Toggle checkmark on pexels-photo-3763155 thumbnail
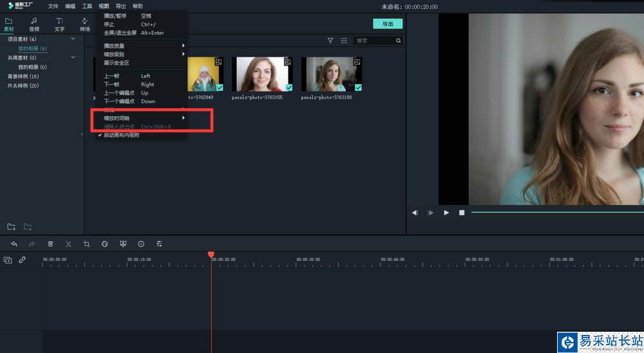Screen dimensions: 644x353 289,88
